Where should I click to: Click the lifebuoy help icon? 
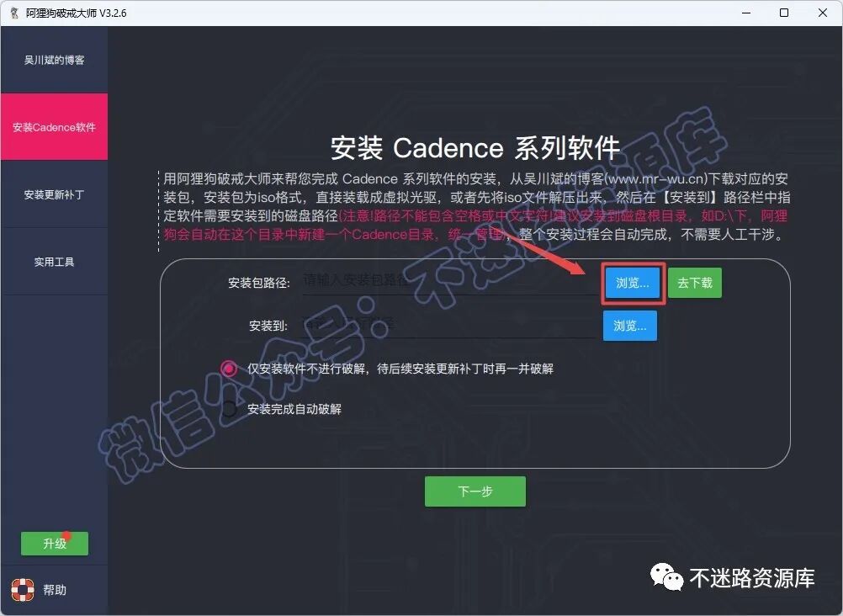click(23, 590)
